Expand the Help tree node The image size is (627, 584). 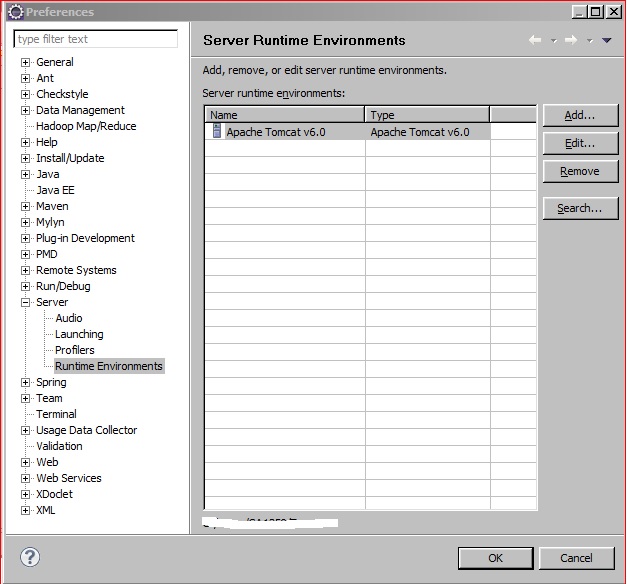[x=26, y=142]
